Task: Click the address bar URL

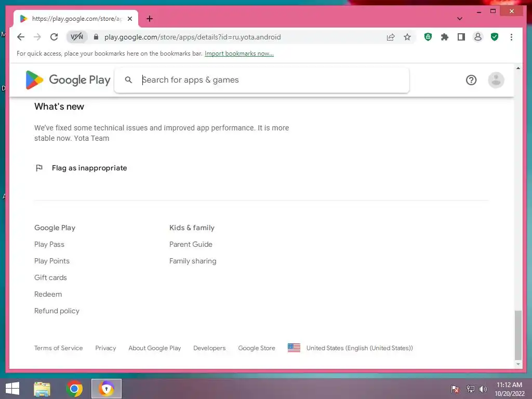Action: [192, 37]
